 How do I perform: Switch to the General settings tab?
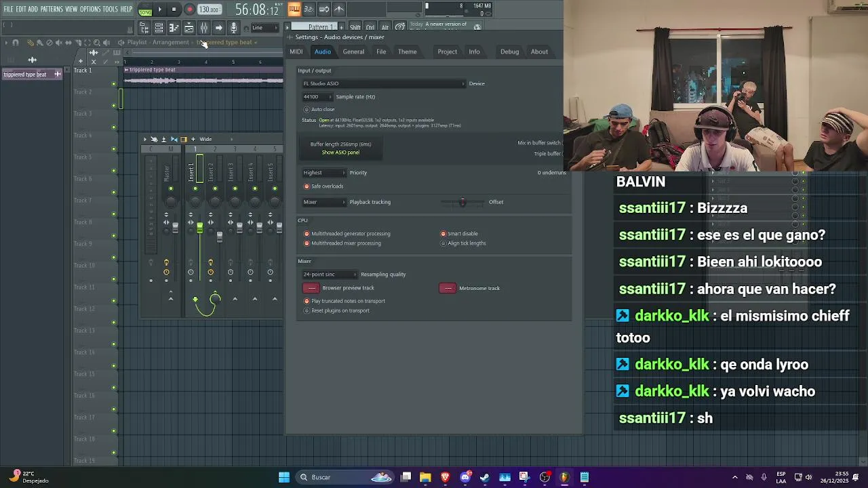coord(353,52)
